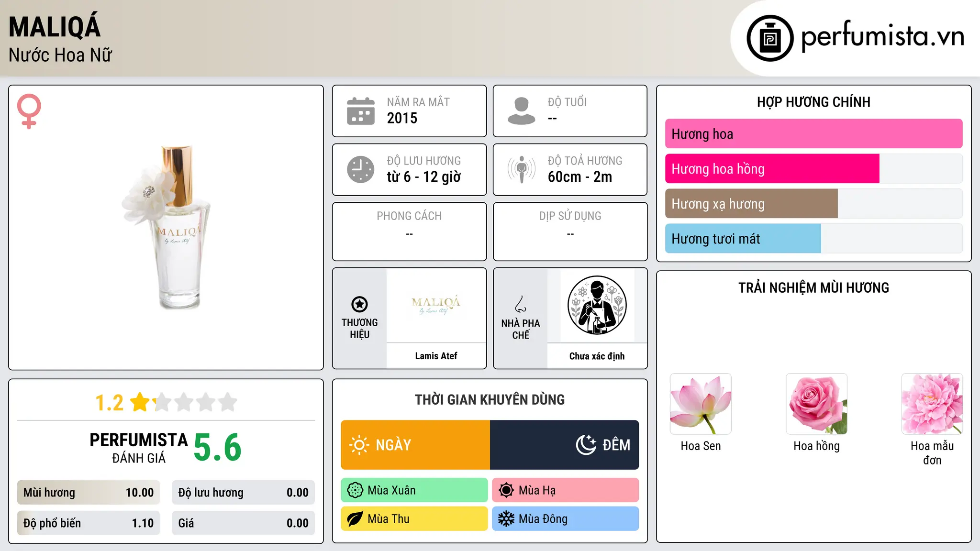Click the perfumista perfume bottle logo icon
The image size is (980, 551).
click(x=770, y=38)
